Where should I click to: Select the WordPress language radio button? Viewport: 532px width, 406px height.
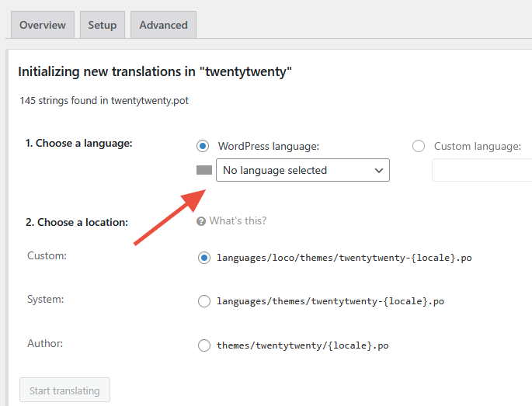pos(203,146)
